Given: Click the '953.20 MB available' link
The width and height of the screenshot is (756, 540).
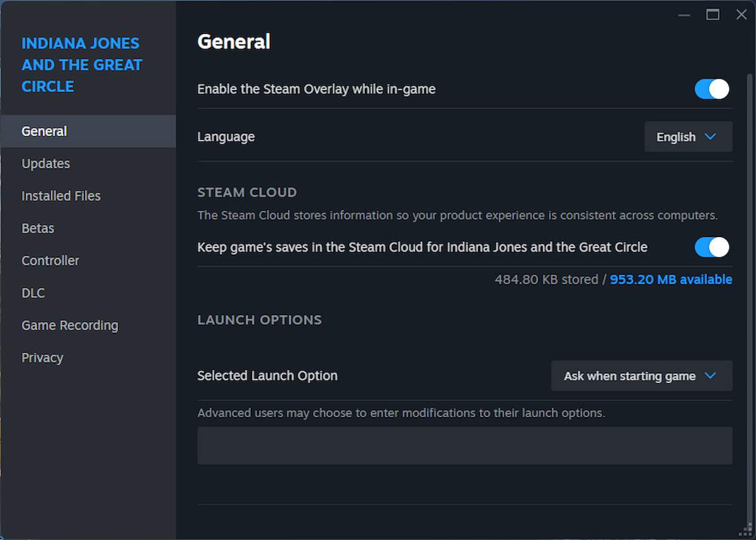Looking at the screenshot, I should [x=670, y=279].
